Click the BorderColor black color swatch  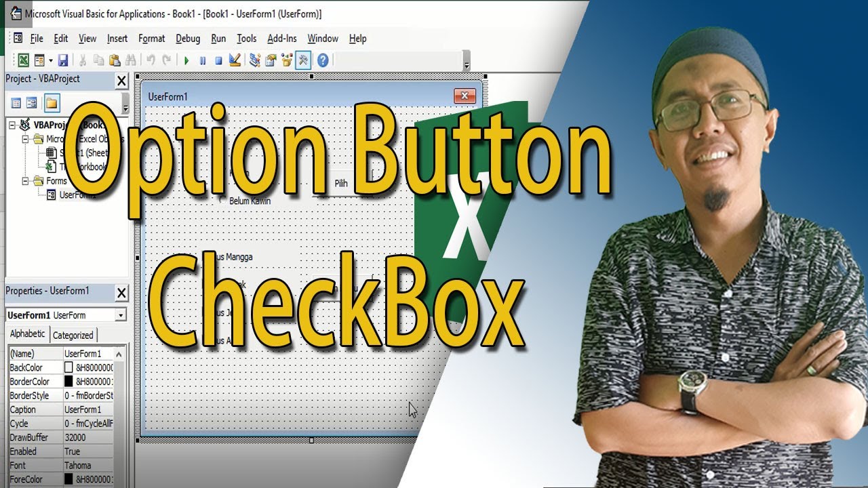click(x=68, y=382)
